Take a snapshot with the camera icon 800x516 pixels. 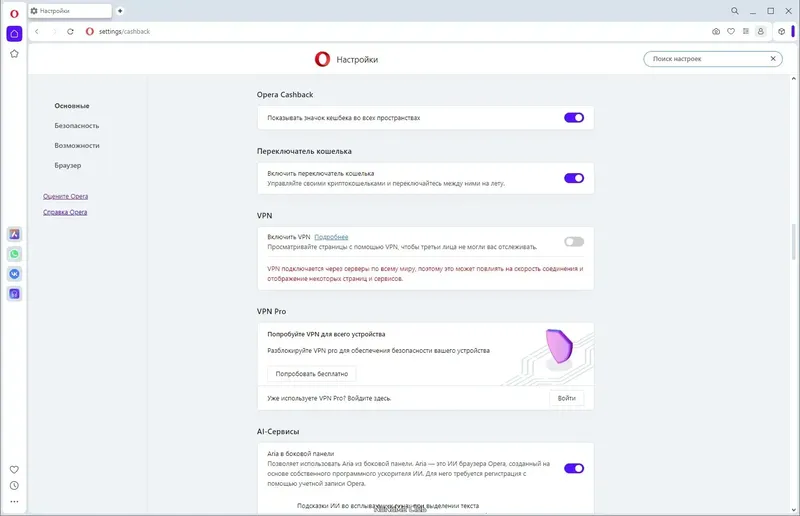[716, 32]
